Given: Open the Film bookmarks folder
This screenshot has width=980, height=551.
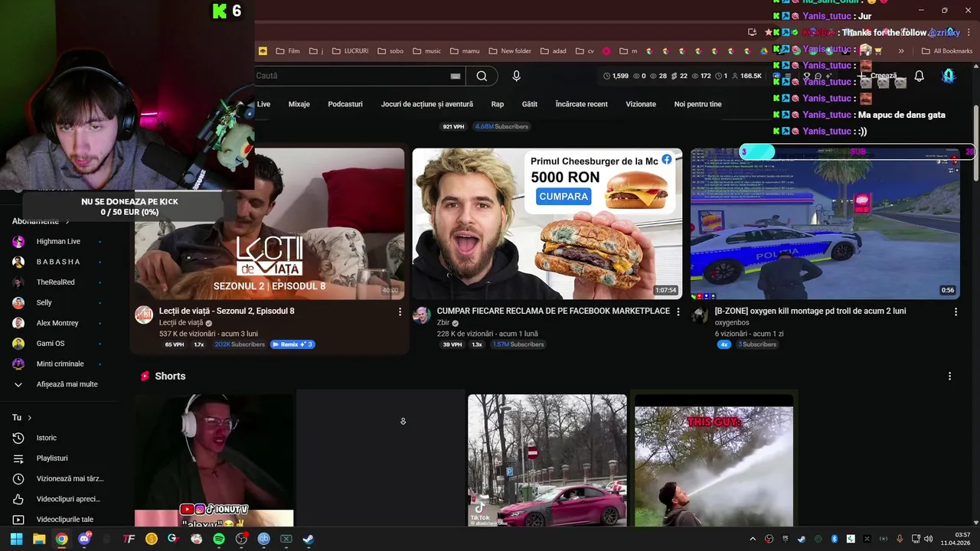Looking at the screenshot, I should [287, 51].
